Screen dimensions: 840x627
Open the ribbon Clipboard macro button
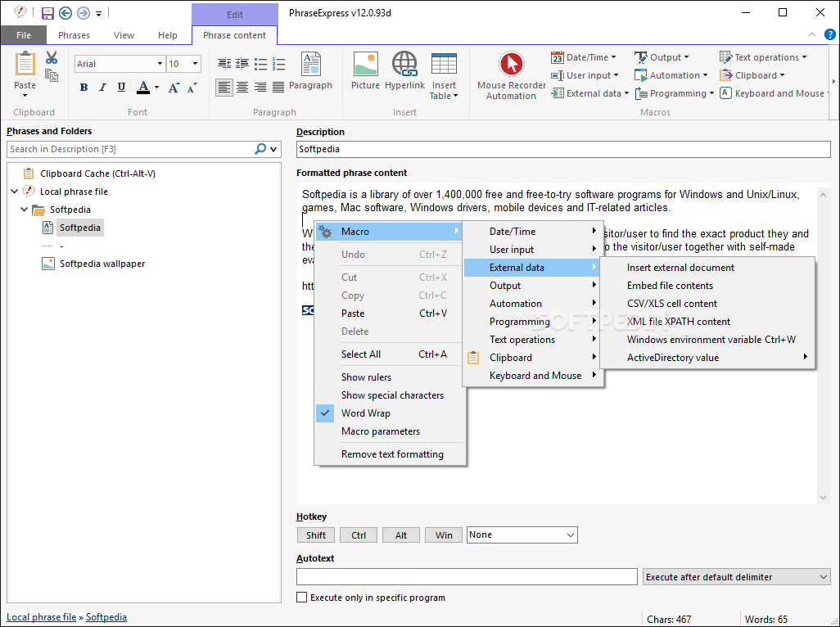(752, 75)
